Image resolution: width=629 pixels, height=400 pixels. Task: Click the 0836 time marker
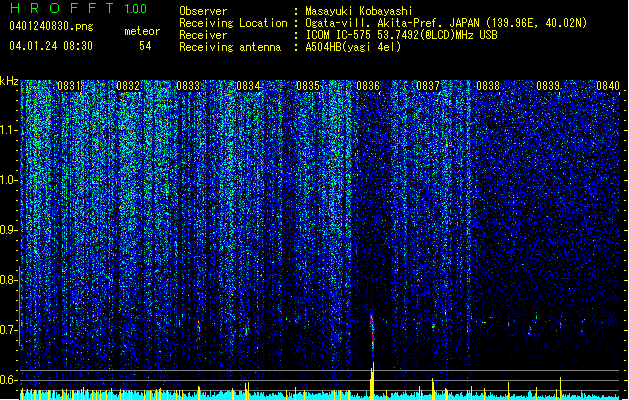coord(368,86)
